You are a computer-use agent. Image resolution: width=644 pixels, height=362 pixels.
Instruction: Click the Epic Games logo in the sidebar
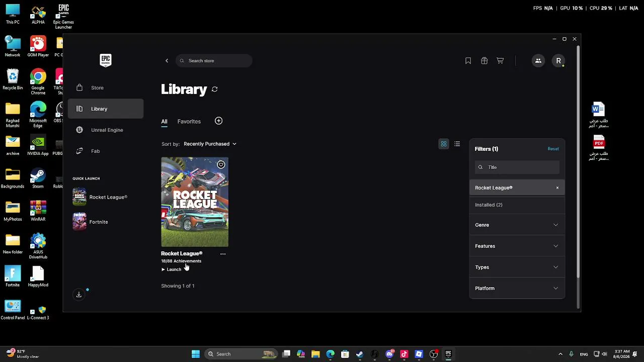tap(105, 60)
